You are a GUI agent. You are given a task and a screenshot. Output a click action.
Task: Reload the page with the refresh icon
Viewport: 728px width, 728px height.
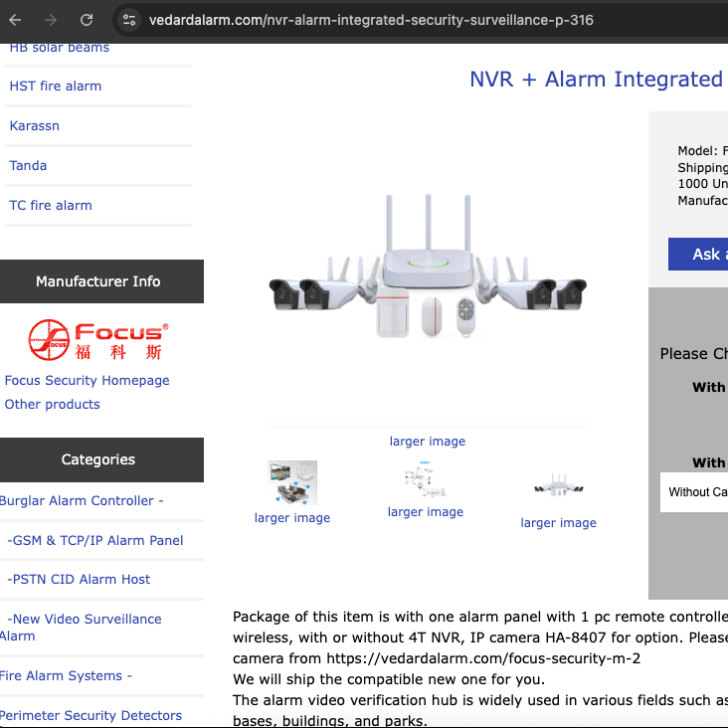pyautogui.click(x=87, y=20)
